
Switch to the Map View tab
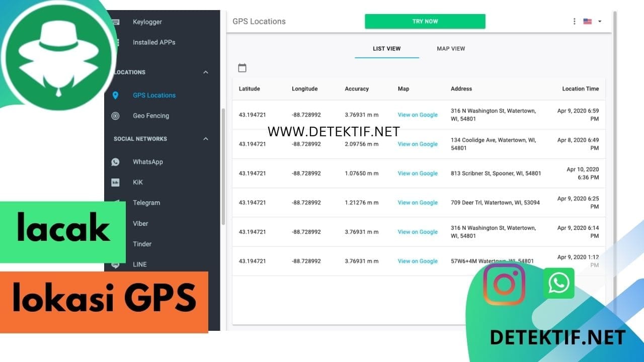point(451,49)
